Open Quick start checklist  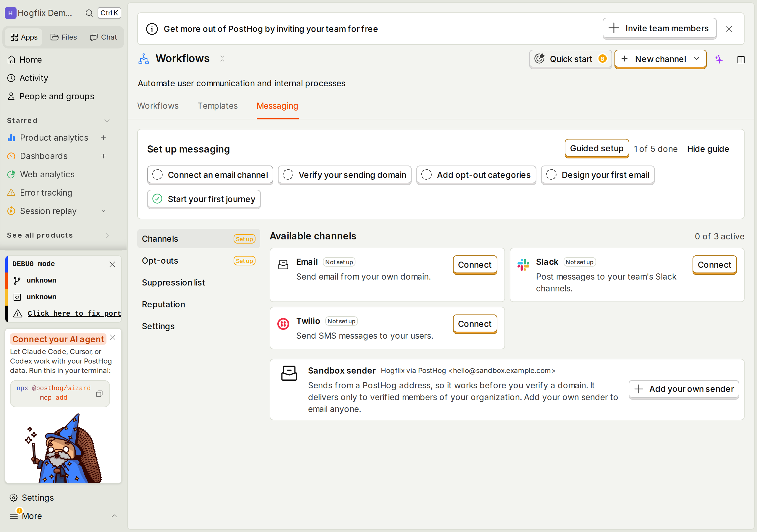[570, 59]
